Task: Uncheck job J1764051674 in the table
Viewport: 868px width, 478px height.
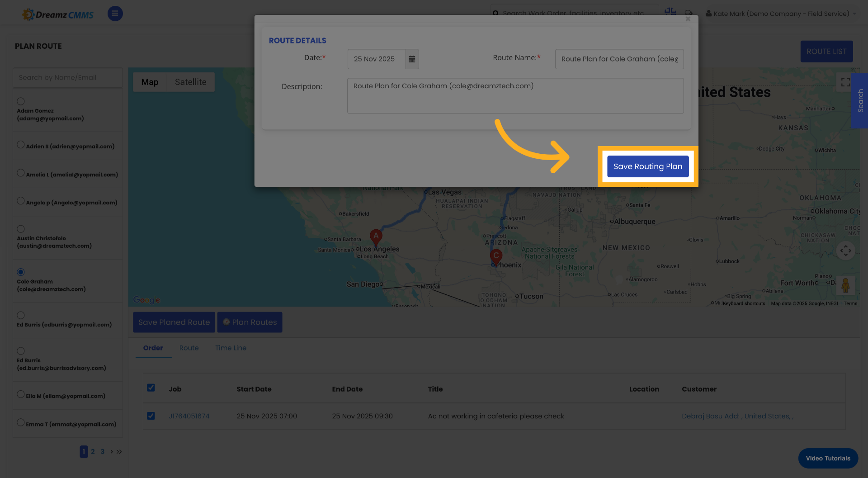Action: [151, 416]
